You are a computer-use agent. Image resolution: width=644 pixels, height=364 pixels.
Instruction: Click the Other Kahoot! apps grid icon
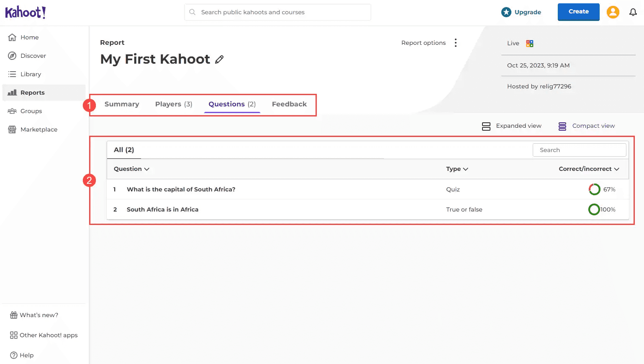14,335
